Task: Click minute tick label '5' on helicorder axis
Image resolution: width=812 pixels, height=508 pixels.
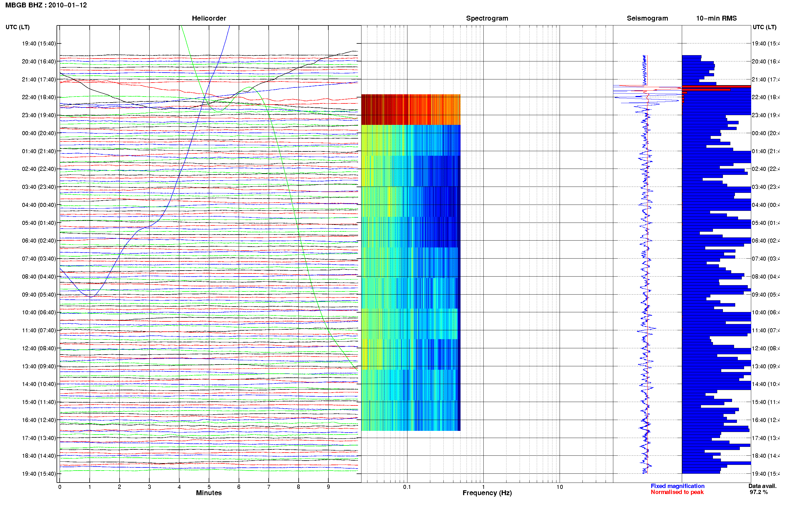Action: pos(209,487)
